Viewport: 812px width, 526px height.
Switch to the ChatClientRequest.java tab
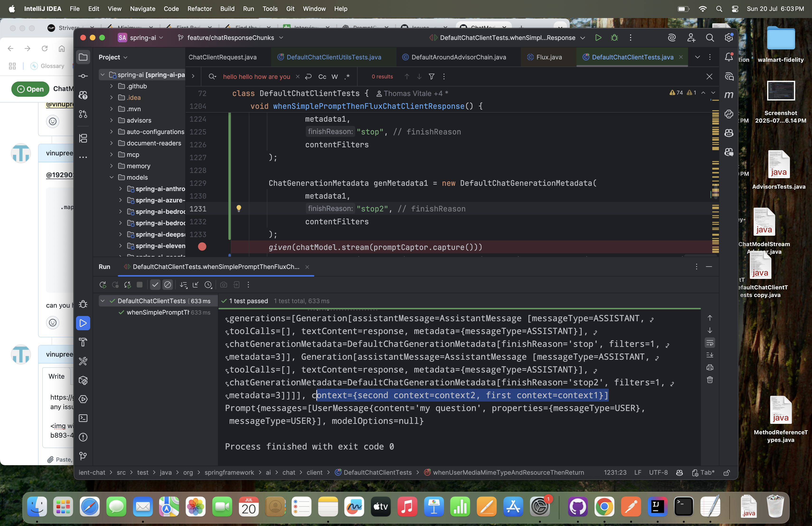222,57
